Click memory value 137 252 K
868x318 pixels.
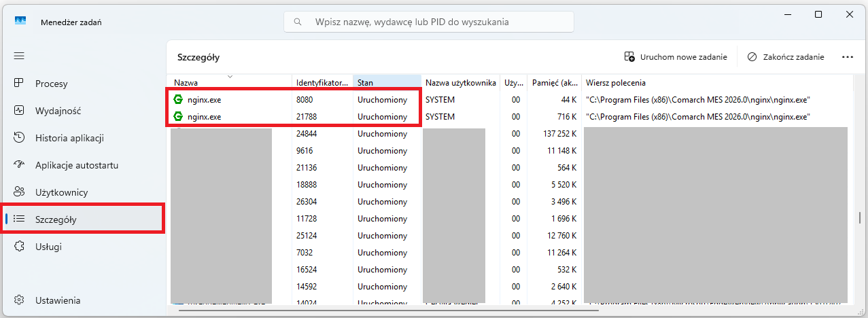[559, 134]
